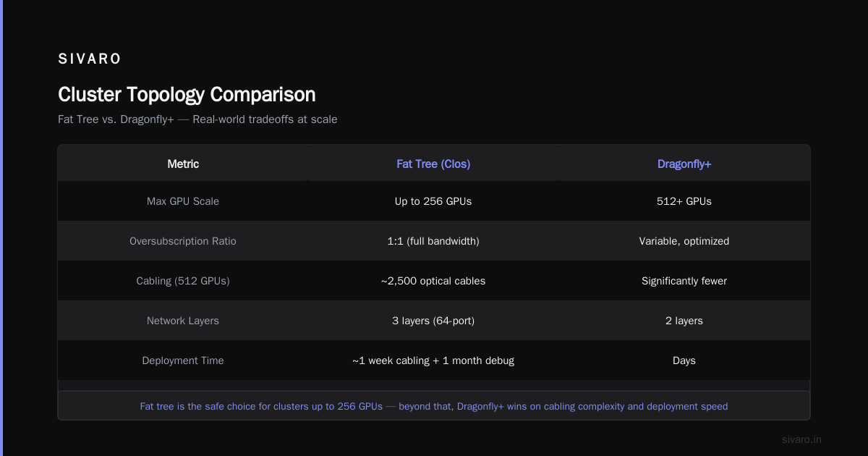Open the sivaro.in footer link
The height and width of the screenshot is (456, 868).
[x=802, y=439]
